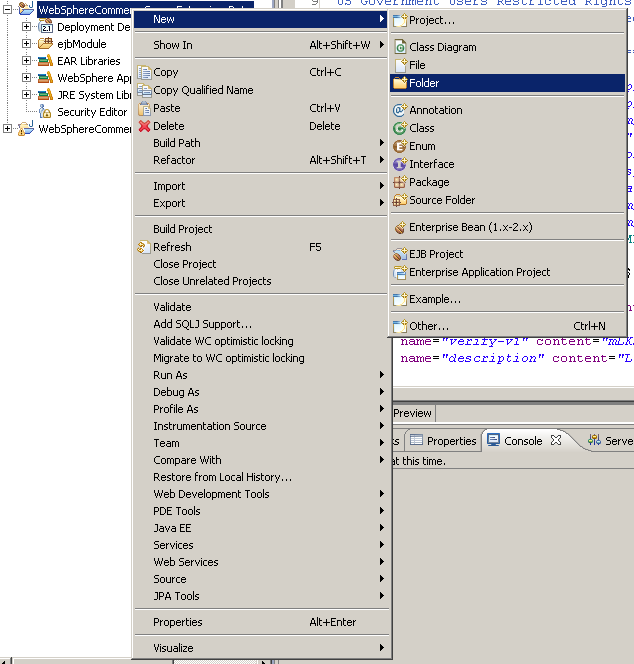Click the Package icon in New submenu
The width and height of the screenshot is (634, 664).
(400, 182)
